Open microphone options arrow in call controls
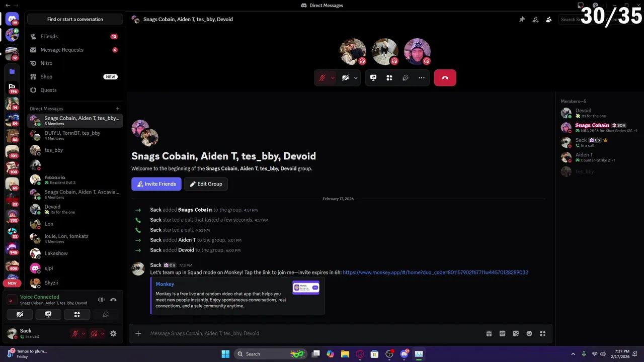The image size is (644, 362). coord(332,78)
